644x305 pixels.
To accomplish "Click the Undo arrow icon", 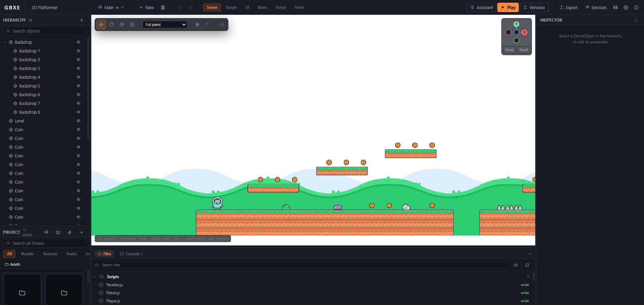I will (180, 7).
